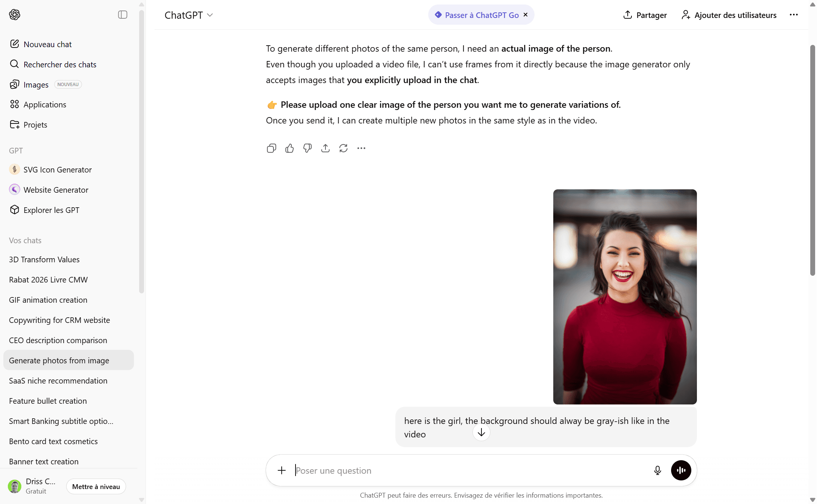Open top-right conversation options menu
The image size is (817, 504).
[794, 15]
